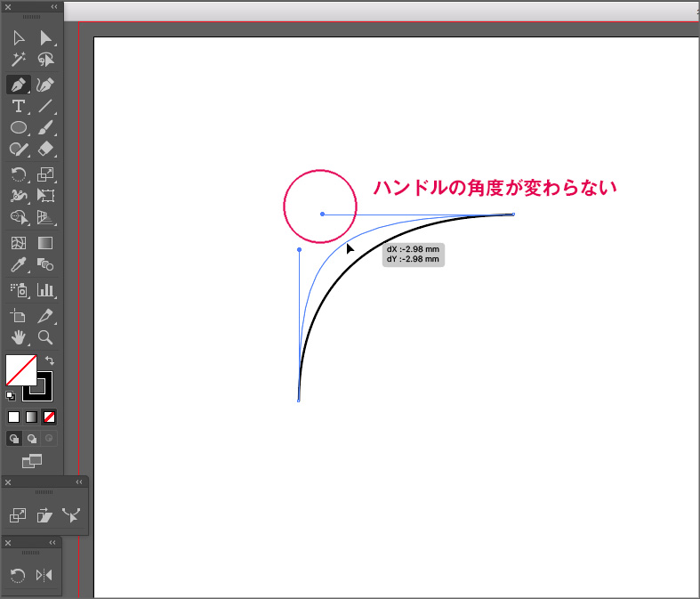Select the Pen tool
The height and width of the screenshot is (599, 700).
[x=19, y=85]
